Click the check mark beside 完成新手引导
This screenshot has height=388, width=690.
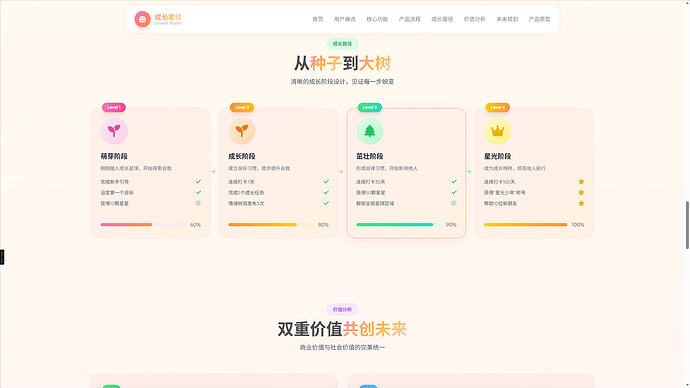(198, 181)
